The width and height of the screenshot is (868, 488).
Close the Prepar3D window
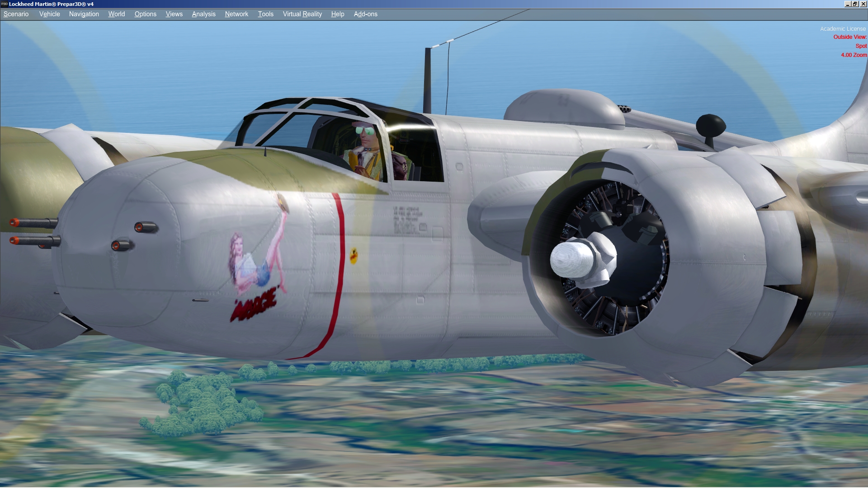click(x=863, y=4)
